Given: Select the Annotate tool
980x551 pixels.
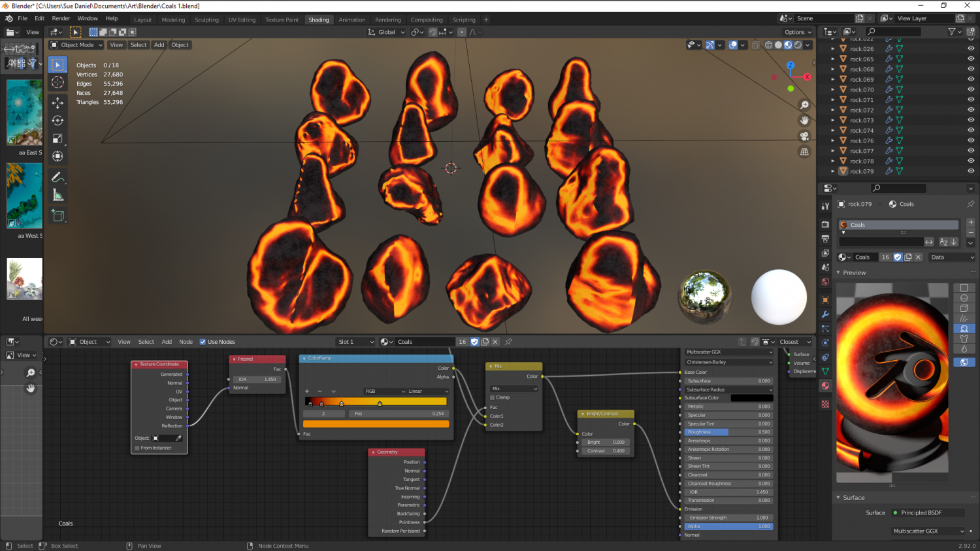Looking at the screenshot, I should pos(57,177).
